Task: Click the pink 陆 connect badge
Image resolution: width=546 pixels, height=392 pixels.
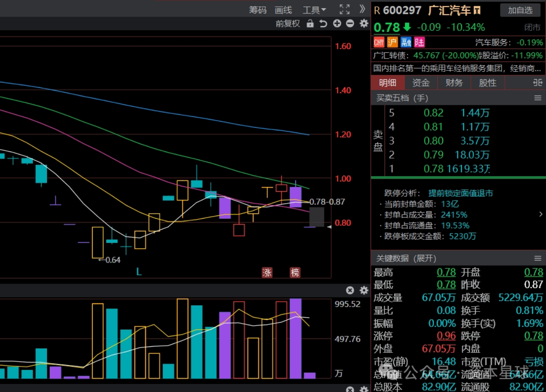Action: click(x=419, y=42)
